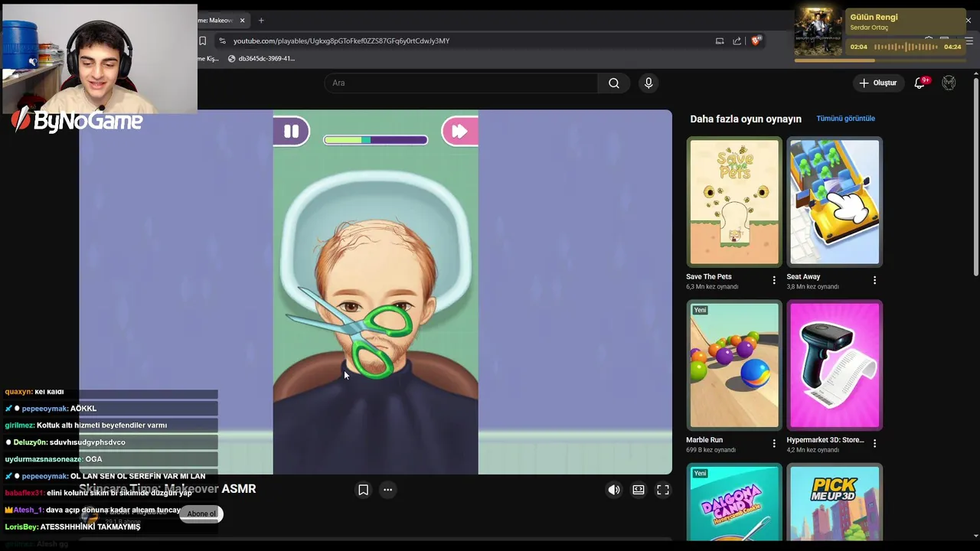980x551 pixels.
Task: Open more options for Save The Pets
Action: click(x=774, y=280)
